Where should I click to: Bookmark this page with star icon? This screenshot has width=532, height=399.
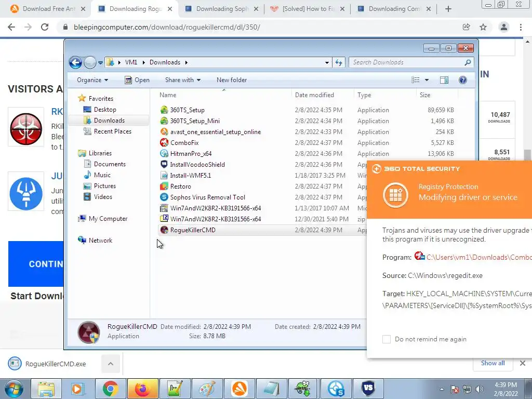(483, 27)
